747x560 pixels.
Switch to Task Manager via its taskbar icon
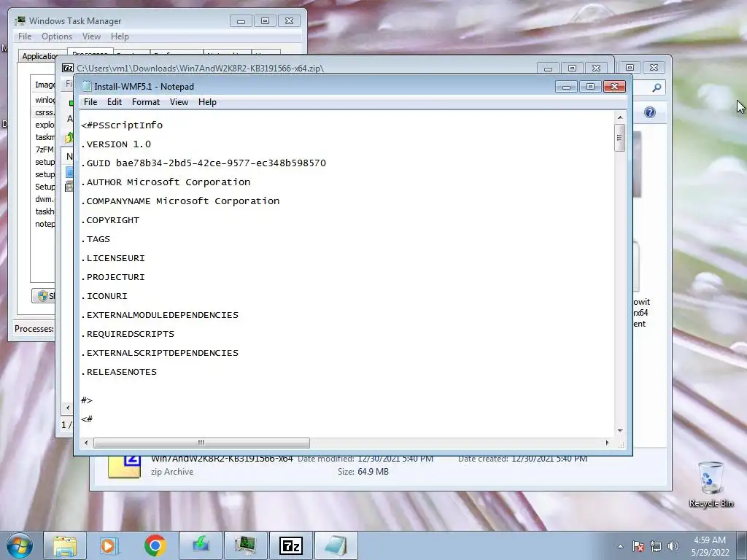[245, 545]
